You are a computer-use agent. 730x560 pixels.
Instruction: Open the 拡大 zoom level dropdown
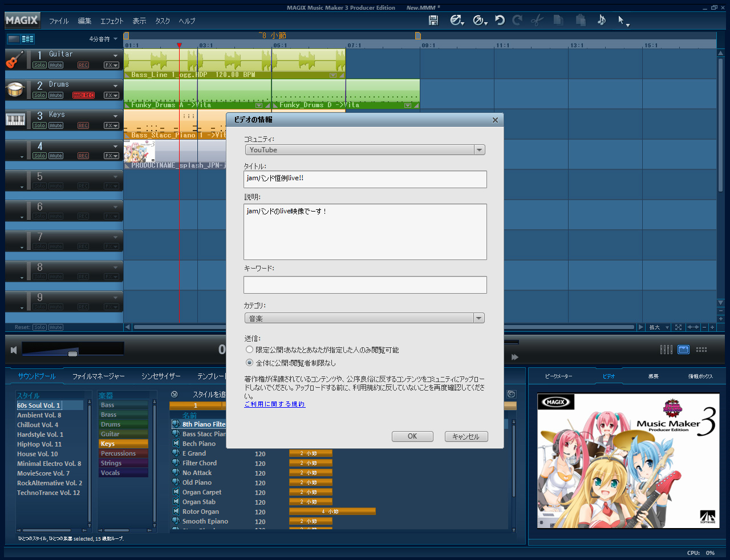[x=659, y=327]
